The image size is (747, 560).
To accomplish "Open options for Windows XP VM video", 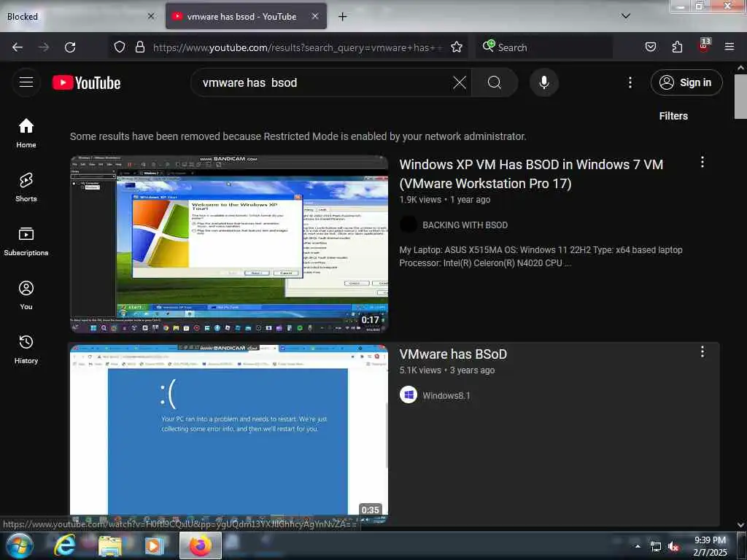I will 702,162.
